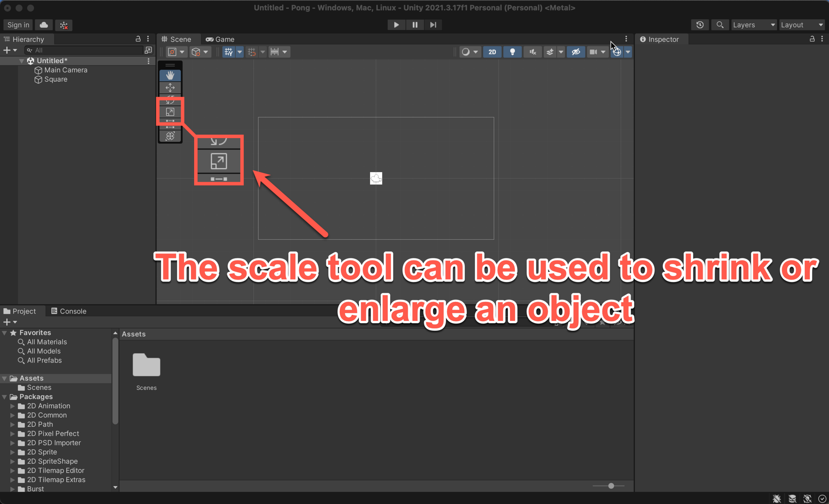Toggle scene lighting bulb
The height and width of the screenshot is (504, 829).
512,52
